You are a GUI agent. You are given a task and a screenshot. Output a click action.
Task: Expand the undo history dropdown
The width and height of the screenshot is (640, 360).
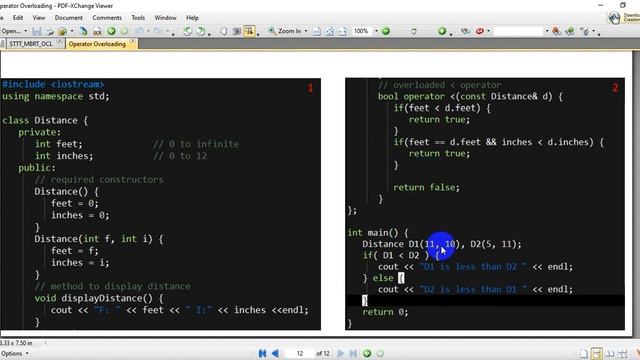[x=148, y=31]
